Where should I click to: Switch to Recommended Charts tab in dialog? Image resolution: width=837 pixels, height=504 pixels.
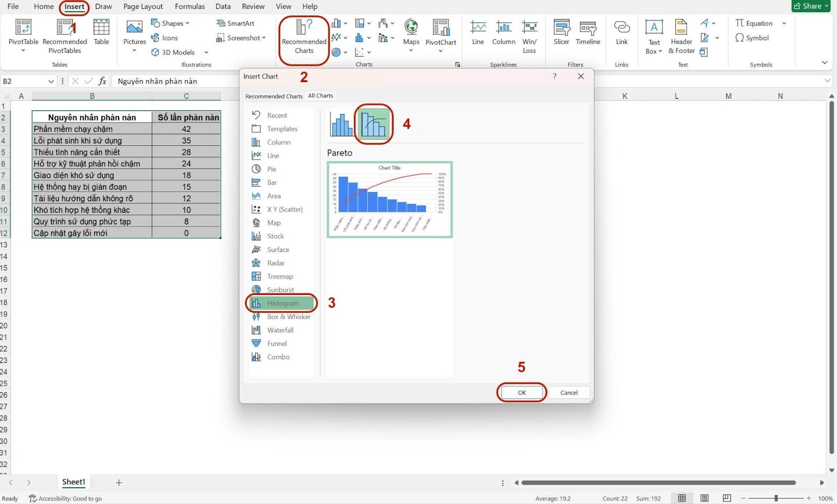(x=274, y=96)
